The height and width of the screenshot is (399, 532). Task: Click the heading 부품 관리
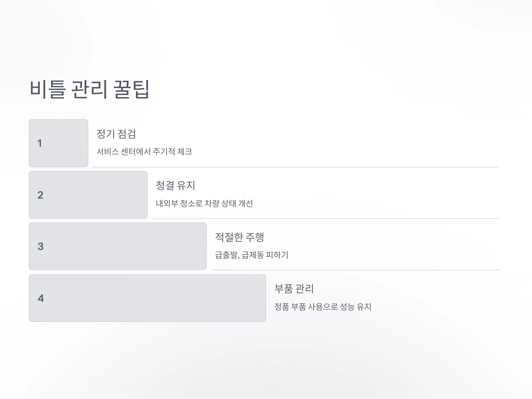tap(294, 289)
